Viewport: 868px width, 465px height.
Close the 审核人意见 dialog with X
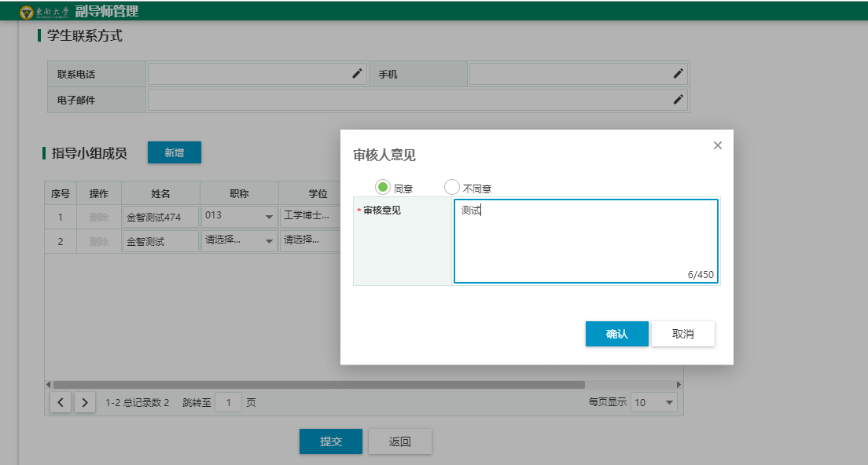pos(717,145)
